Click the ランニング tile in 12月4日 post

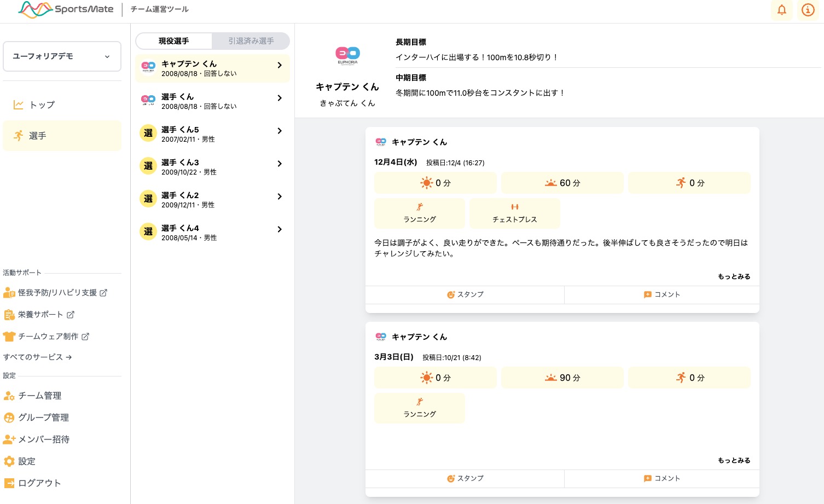tap(420, 213)
